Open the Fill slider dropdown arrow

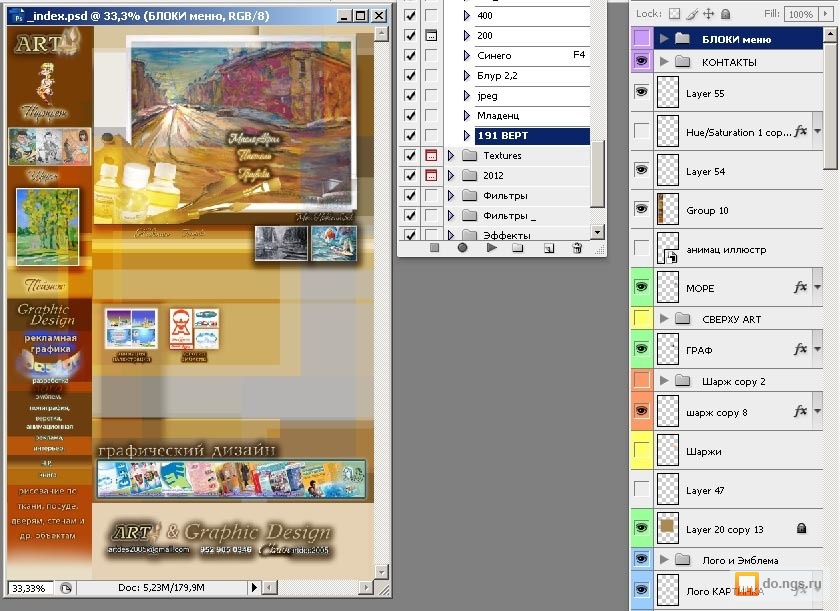[826, 14]
